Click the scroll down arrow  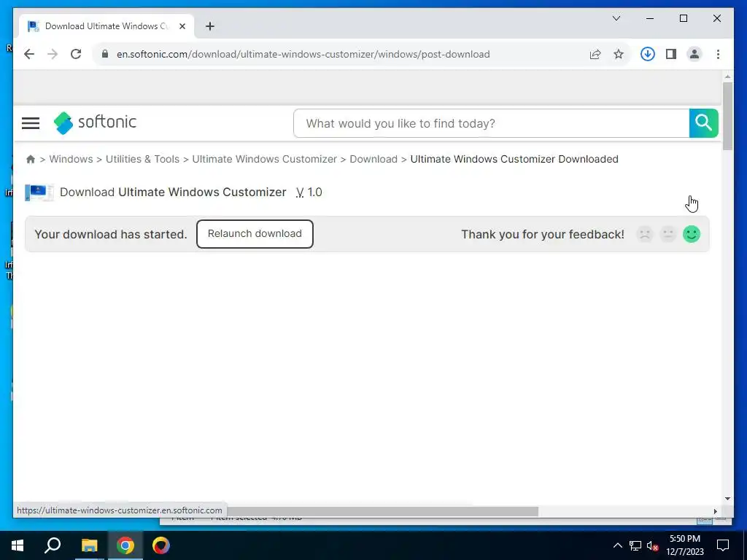point(727,499)
